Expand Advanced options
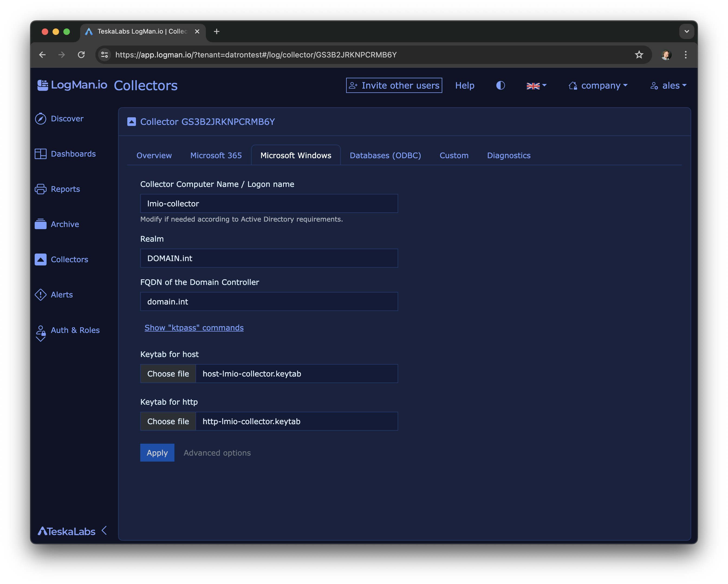The height and width of the screenshot is (584, 728). [x=217, y=453]
